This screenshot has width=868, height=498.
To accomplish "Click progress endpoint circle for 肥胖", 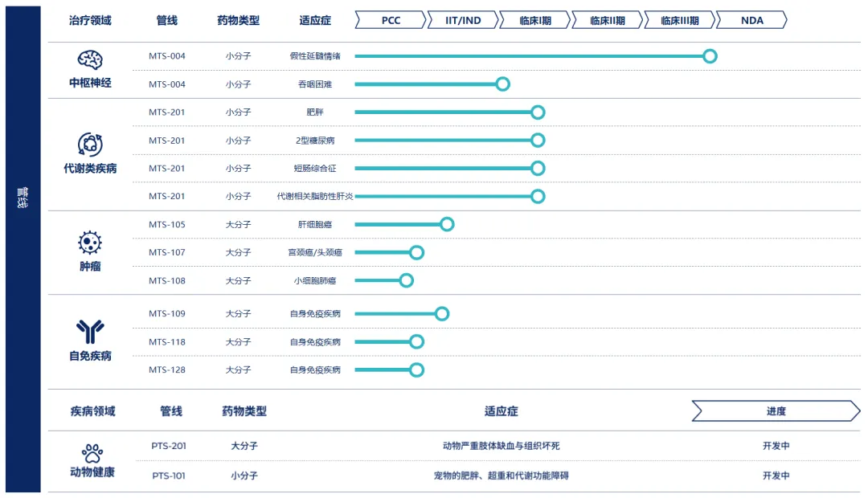I will [538, 112].
